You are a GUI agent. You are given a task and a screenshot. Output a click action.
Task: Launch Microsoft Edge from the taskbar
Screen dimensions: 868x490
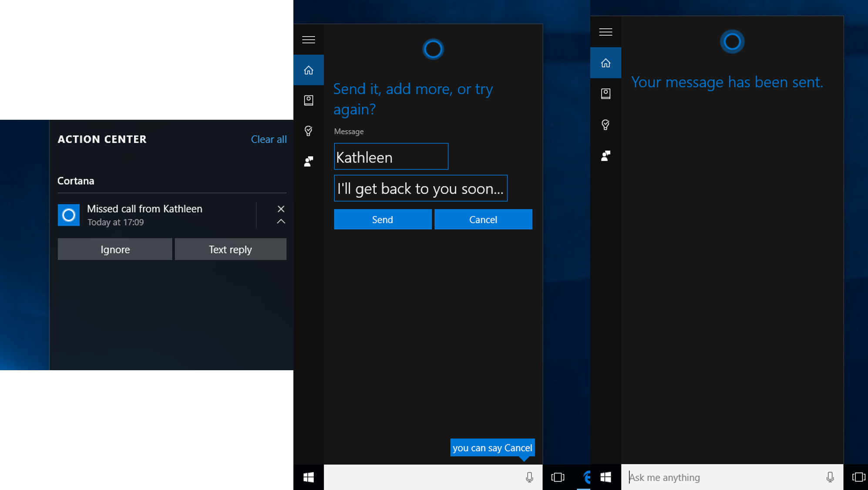pos(587,477)
